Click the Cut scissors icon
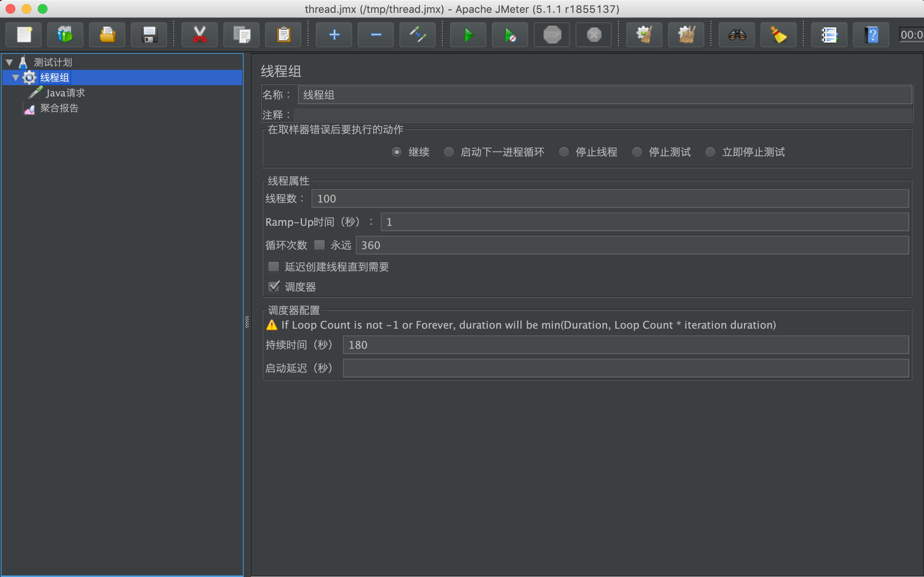The height and width of the screenshot is (577, 924). coord(199,35)
